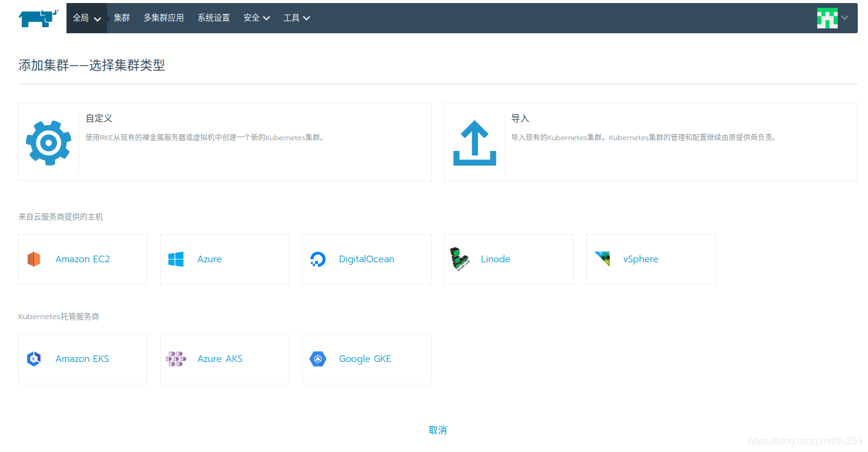The height and width of the screenshot is (452, 868).
Task: Click the Azure AKS purple cubes icon
Action: coord(176,359)
